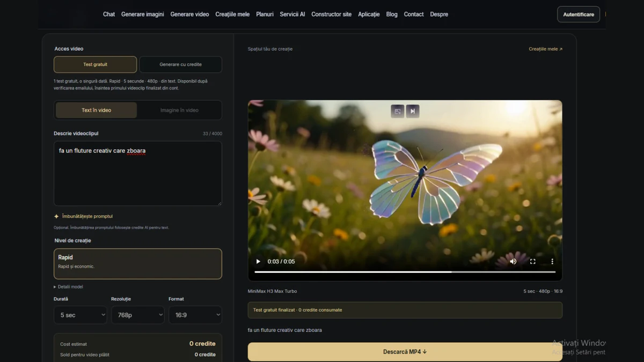Click the prompt caption below the status banner
Viewport: 644px width, 362px height.
285,330
